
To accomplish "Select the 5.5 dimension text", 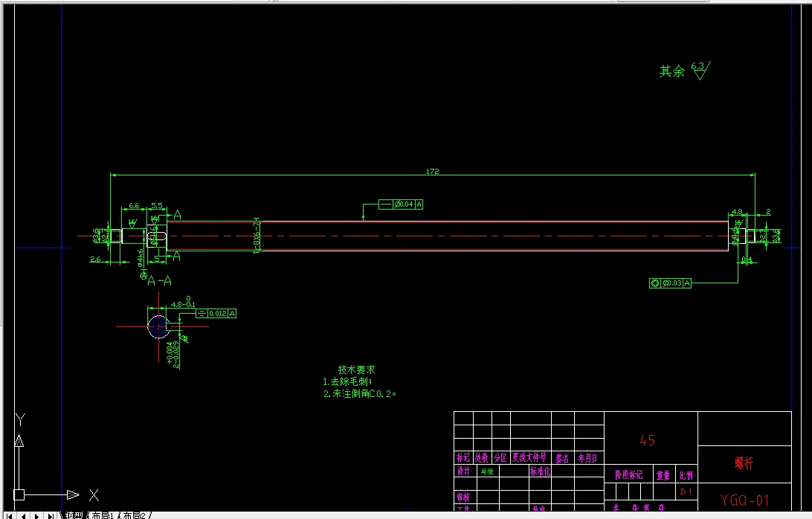I will pos(156,206).
